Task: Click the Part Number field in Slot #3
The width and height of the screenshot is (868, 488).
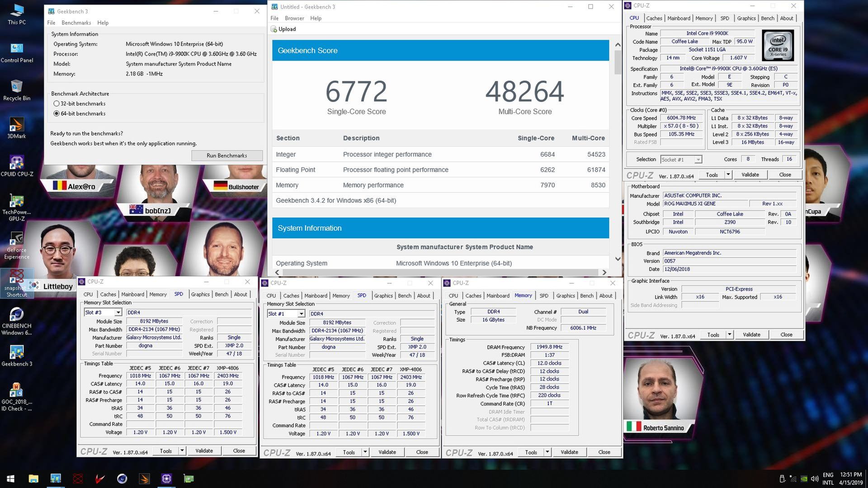Action: pyautogui.click(x=155, y=346)
